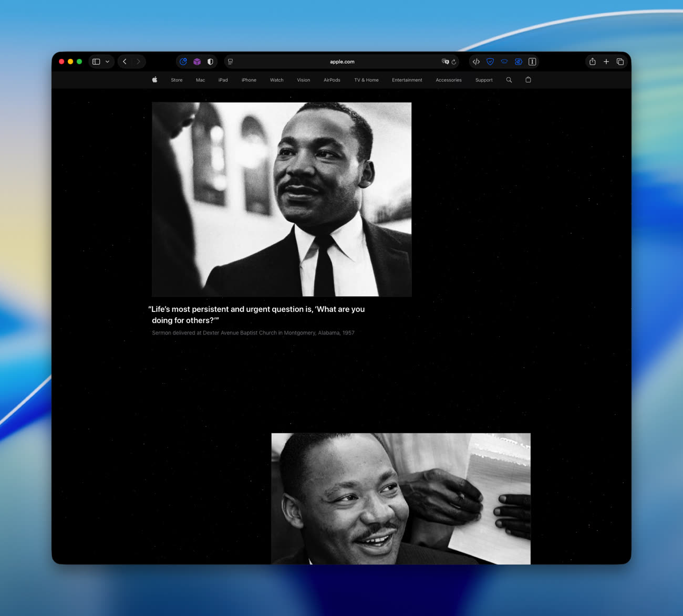Open the shopping bag

(x=529, y=80)
